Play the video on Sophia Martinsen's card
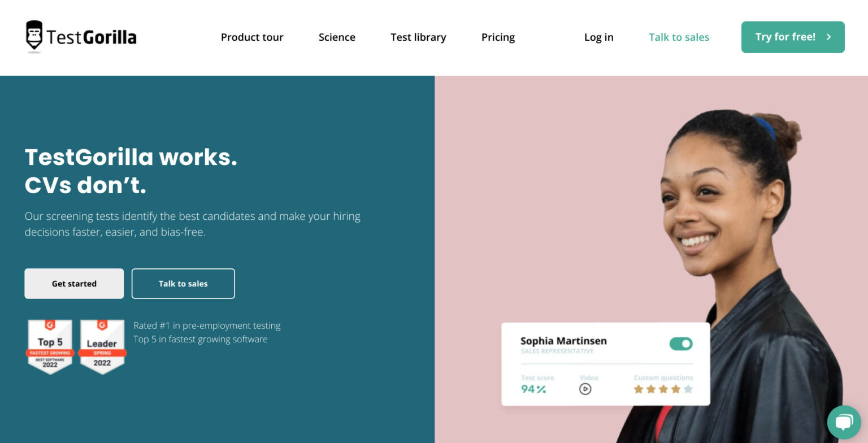868x443 pixels. (585, 389)
